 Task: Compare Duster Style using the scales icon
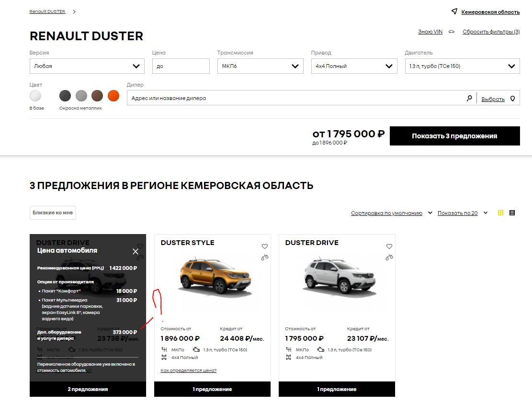point(265,257)
